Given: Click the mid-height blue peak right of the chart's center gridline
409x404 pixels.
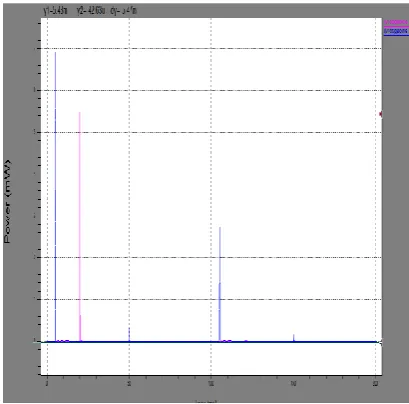Looking at the screenshot, I should pyautogui.click(x=220, y=284).
